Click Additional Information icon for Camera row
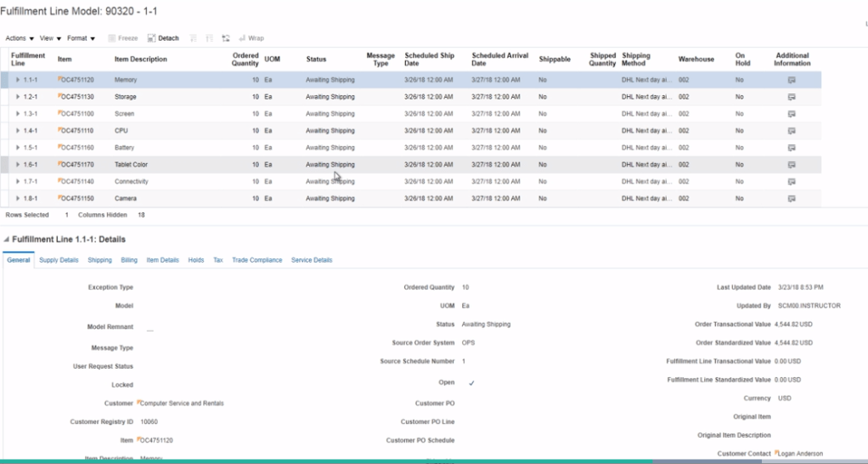 click(792, 199)
